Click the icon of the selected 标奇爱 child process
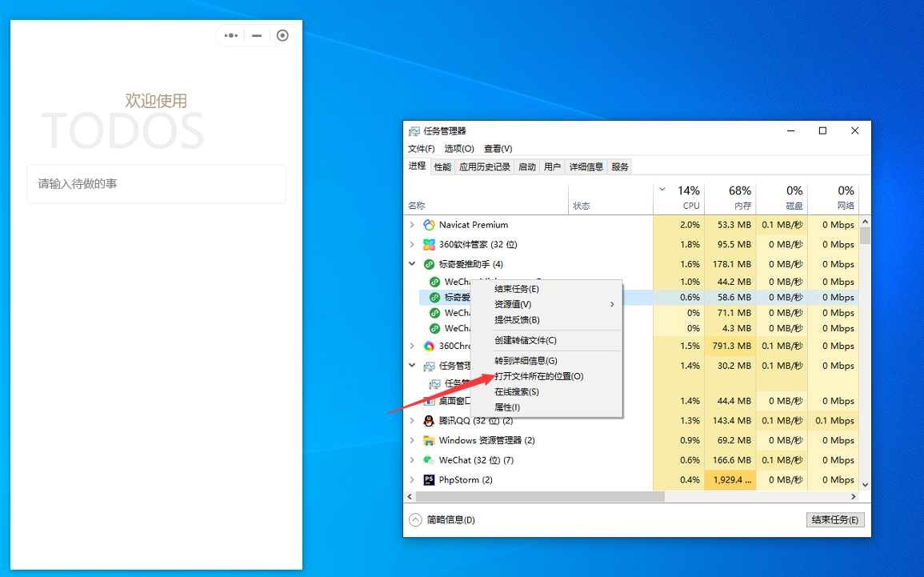This screenshot has width=924, height=577. (435, 297)
